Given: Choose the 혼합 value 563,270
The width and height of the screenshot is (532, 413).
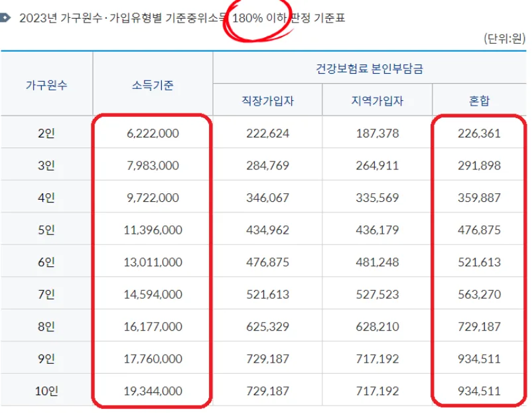Looking at the screenshot, I should (x=479, y=294).
